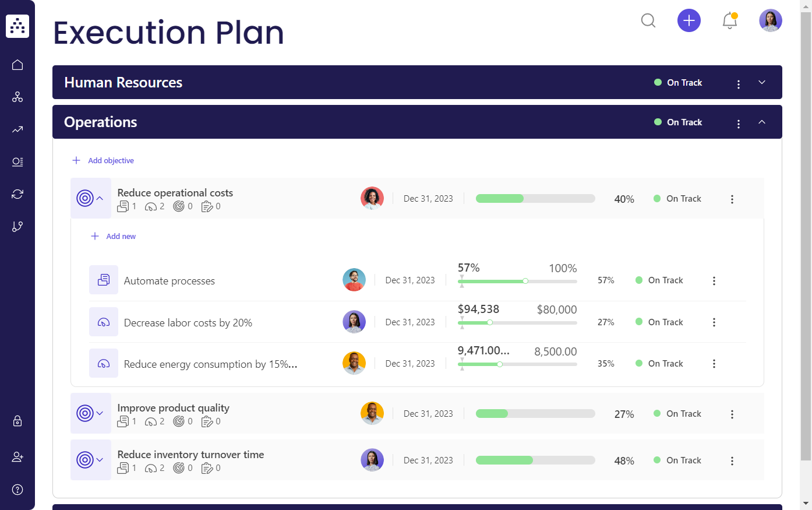
Task: Open the Home sidebar icon
Action: click(x=17, y=65)
